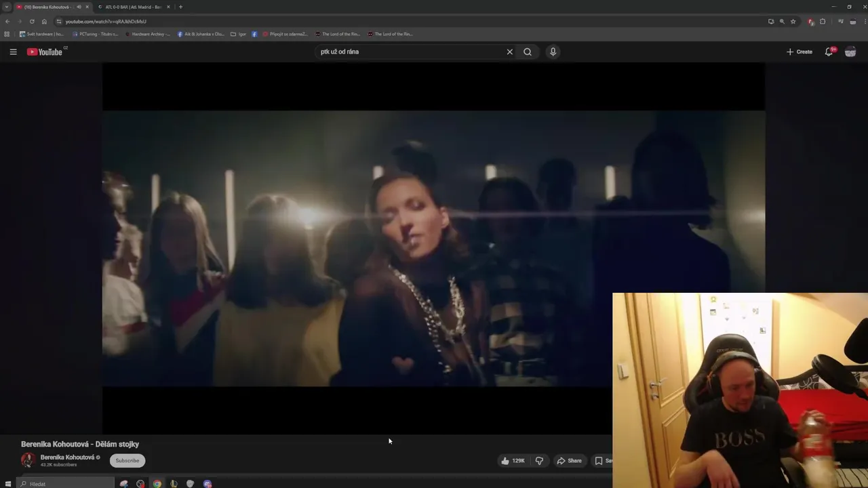Image resolution: width=868 pixels, height=488 pixels.
Task: Open the red extension icon with a badge
Action: (x=811, y=21)
